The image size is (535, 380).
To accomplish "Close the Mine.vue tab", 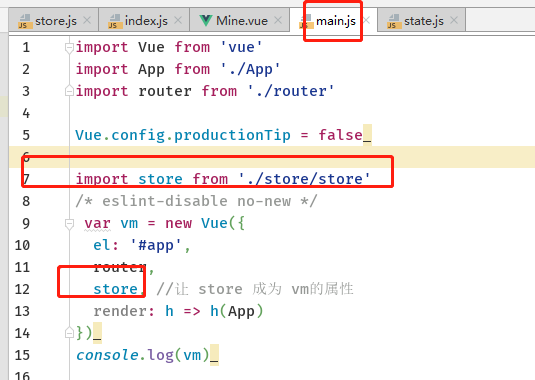I will point(278,20).
